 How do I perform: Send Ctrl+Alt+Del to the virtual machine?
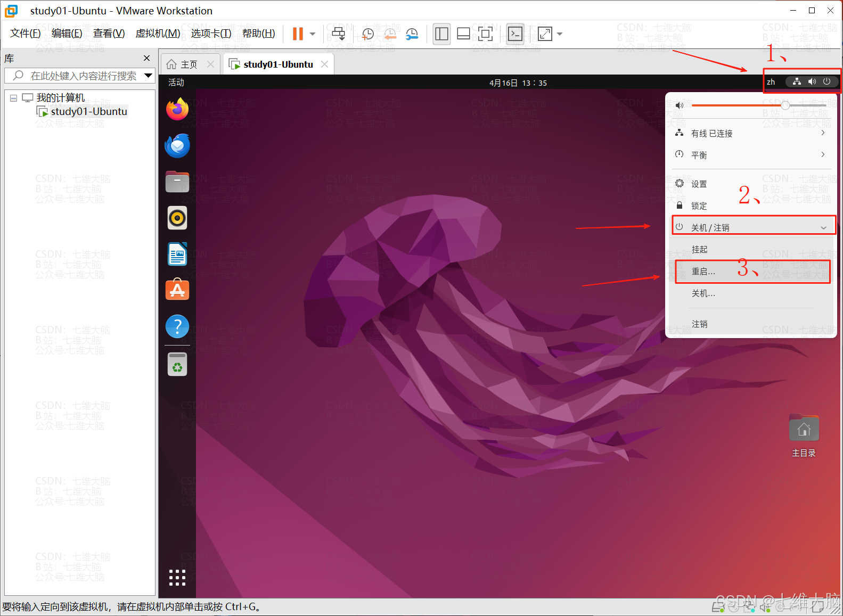click(x=339, y=34)
